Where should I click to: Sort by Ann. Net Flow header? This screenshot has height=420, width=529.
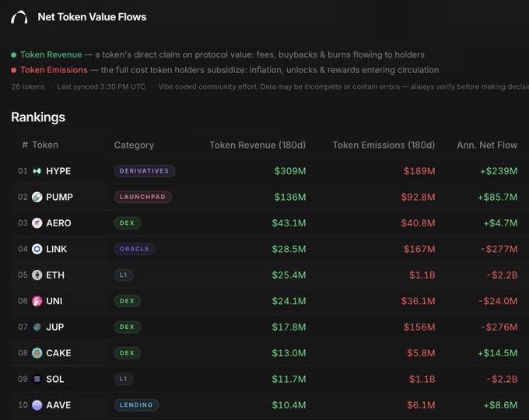click(x=487, y=145)
